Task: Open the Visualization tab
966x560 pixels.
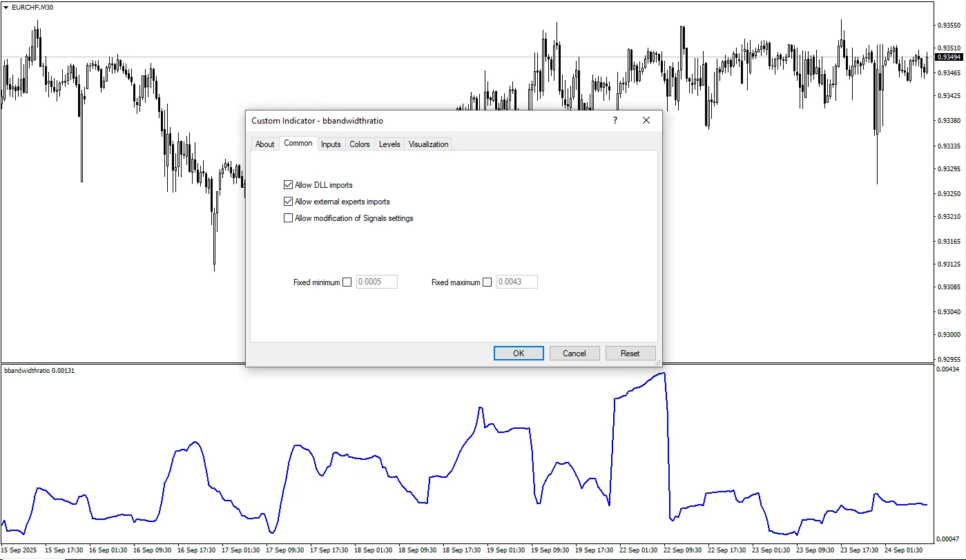Action: (428, 144)
